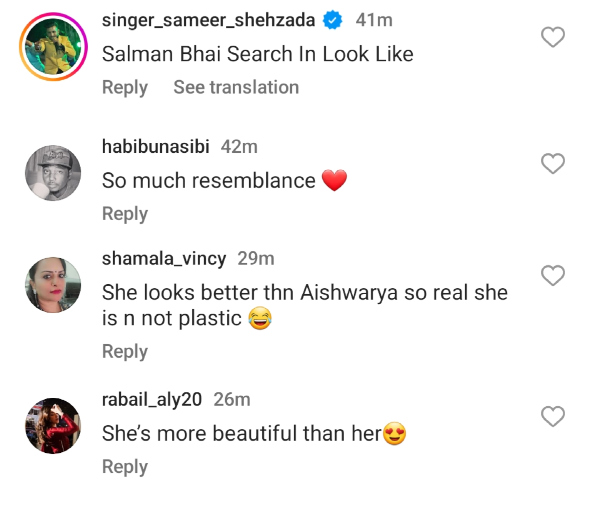The image size is (600, 519).
Task: Open rabail_aly20's username link
Action: pos(152,399)
